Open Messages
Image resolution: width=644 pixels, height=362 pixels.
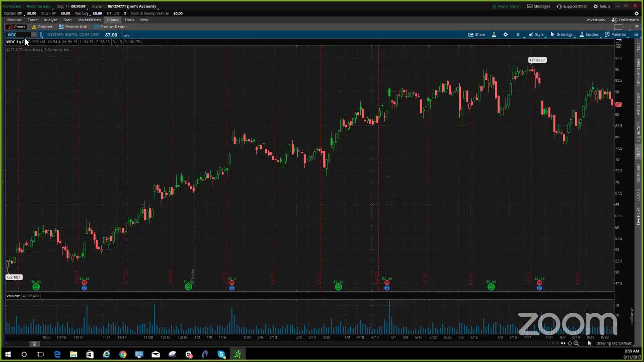(539, 7)
